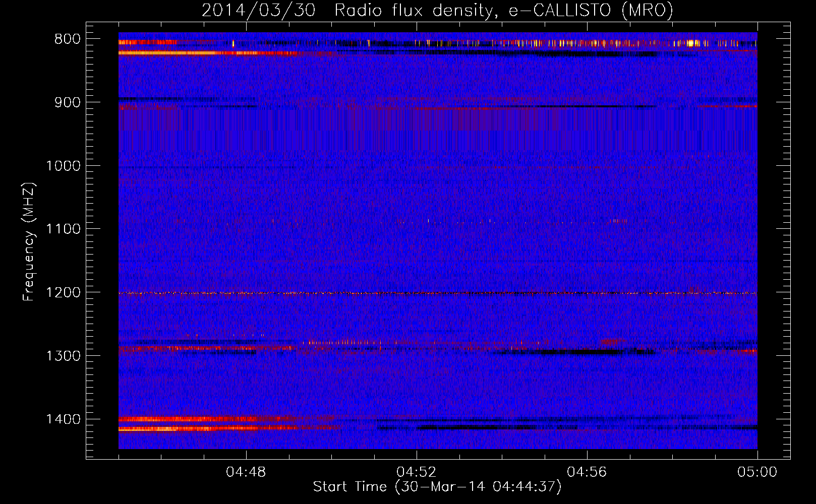Click the 04:56 time tick label
Screen dimensions: 816x504
[587, 472]
